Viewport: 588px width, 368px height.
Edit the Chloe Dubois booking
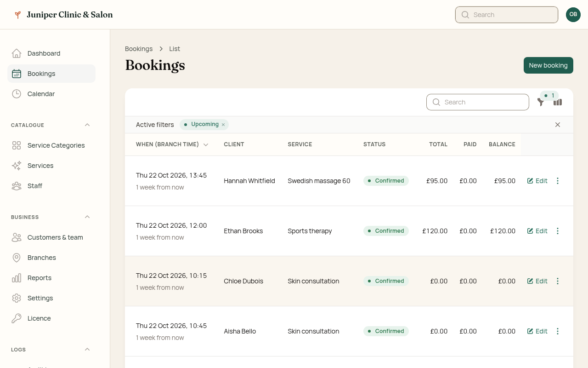coord(537,281)
